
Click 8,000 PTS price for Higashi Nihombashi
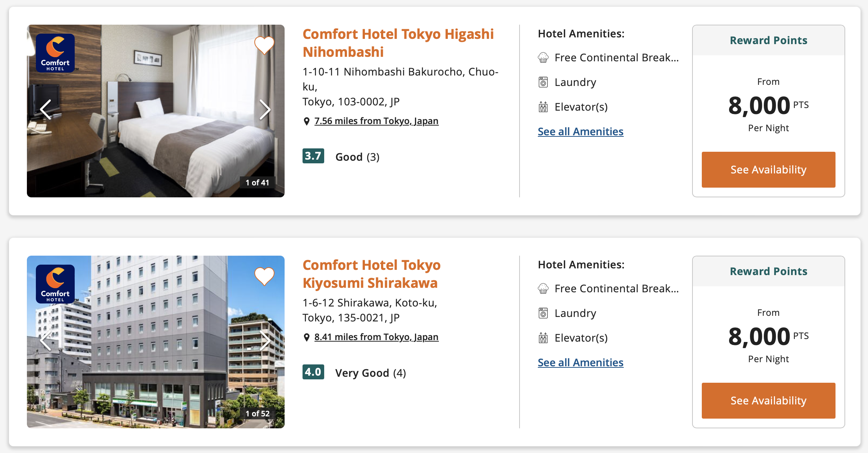pos(768,105)
